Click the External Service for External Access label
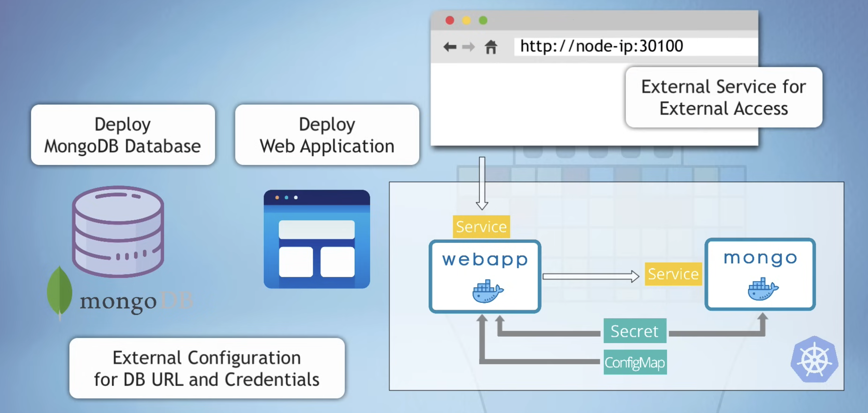Image resolution: width=868 pixels, height=413 pixels. pyautogui.click(x=723, y=97)
